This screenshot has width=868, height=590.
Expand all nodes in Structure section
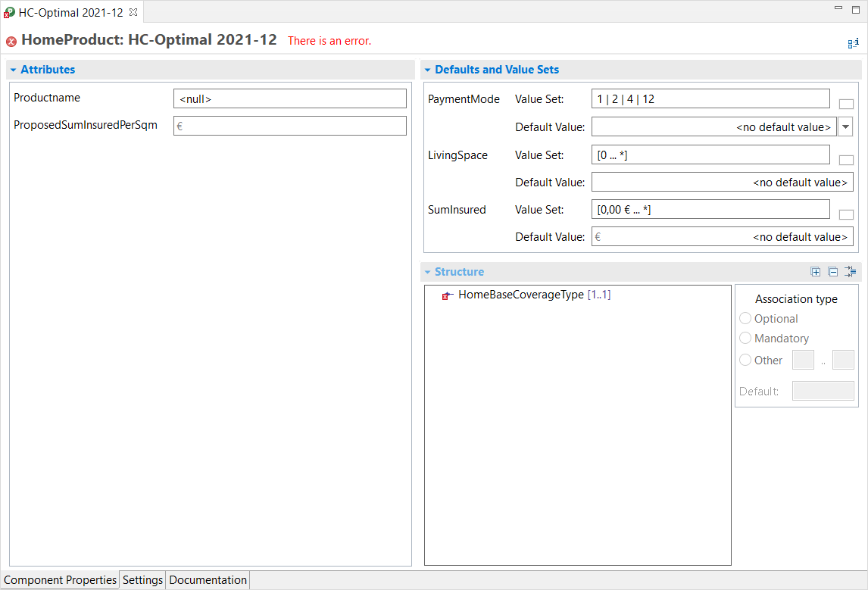816,272
